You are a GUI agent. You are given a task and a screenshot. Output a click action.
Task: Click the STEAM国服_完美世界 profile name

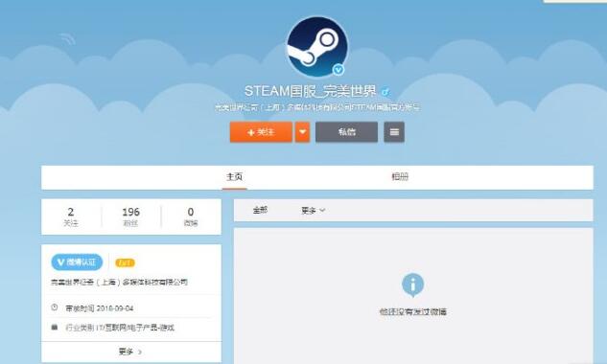click(x=310, y=91)
